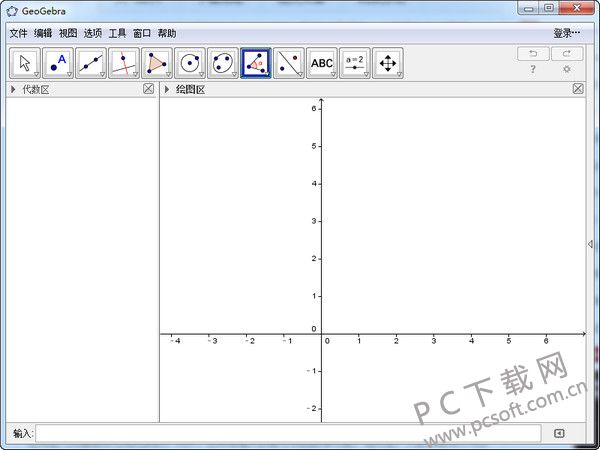Select the ABC Text tool
The width and height of the screenshot is (600, 450).
tap(322, 63)
